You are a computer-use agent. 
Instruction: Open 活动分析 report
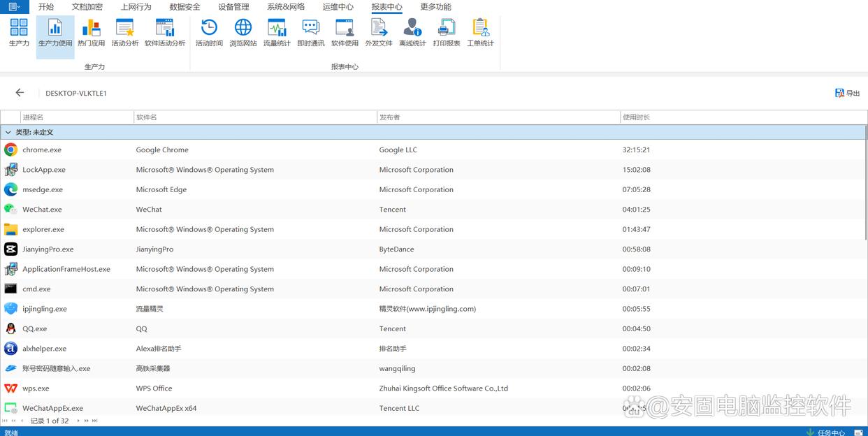124,33
